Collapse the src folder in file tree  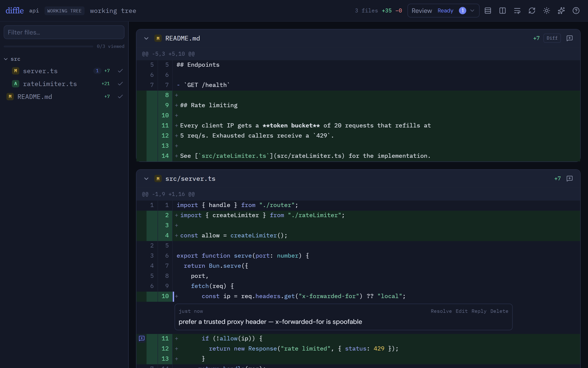pos(6,59)
